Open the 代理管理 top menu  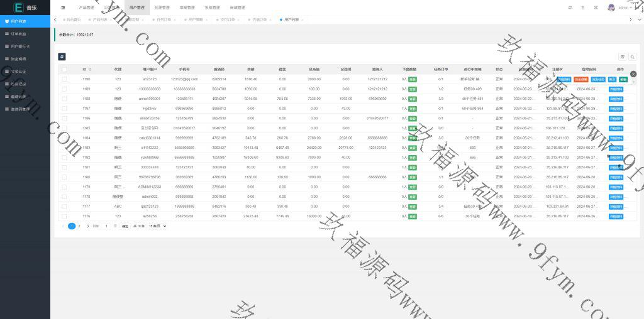(x=162, y=8)
